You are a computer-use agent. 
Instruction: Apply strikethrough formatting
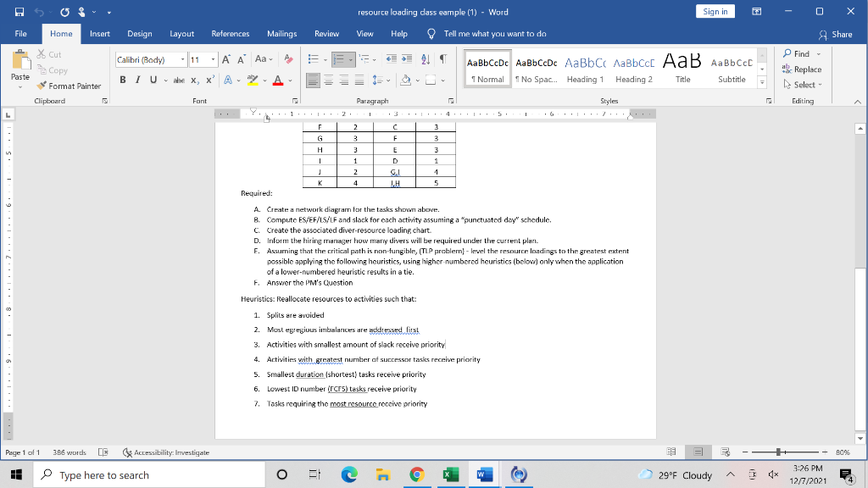(178, 80)
